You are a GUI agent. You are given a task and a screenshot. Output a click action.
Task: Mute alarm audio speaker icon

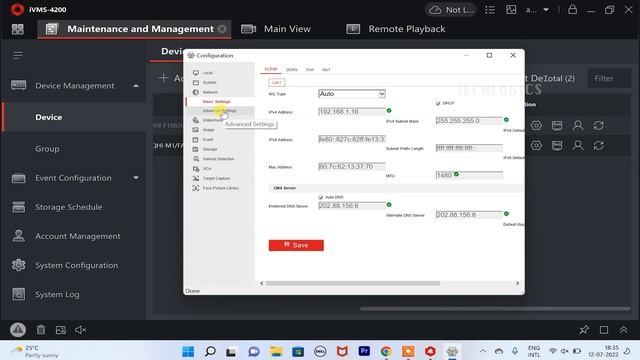coord(80,330)
